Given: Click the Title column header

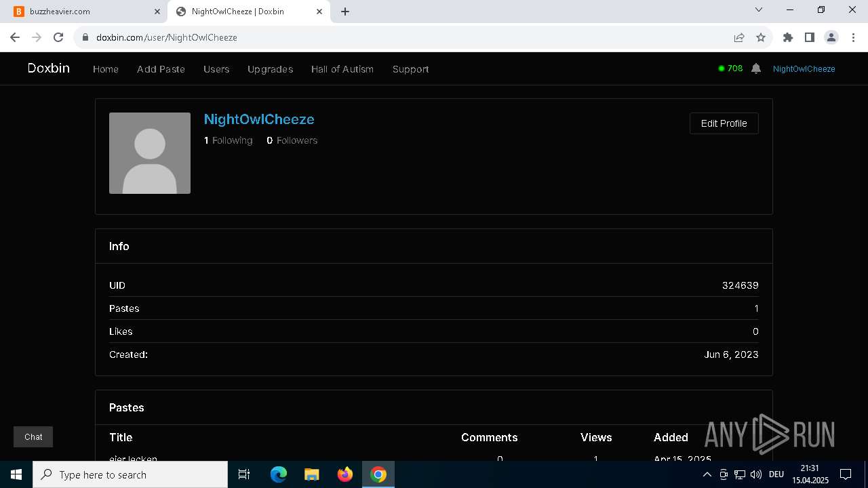Looking at the screenshot, I should tap(121, 437).
